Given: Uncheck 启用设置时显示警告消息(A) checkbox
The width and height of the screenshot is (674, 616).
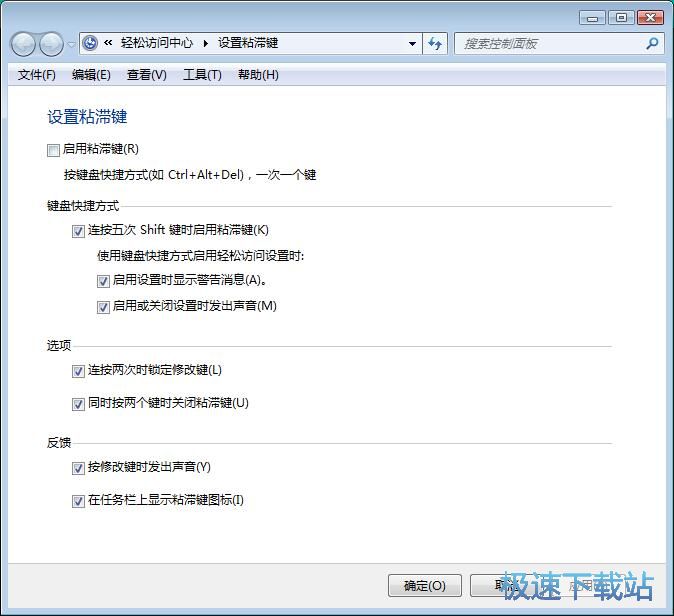Looking at the screenshot, I should point(103,281).
